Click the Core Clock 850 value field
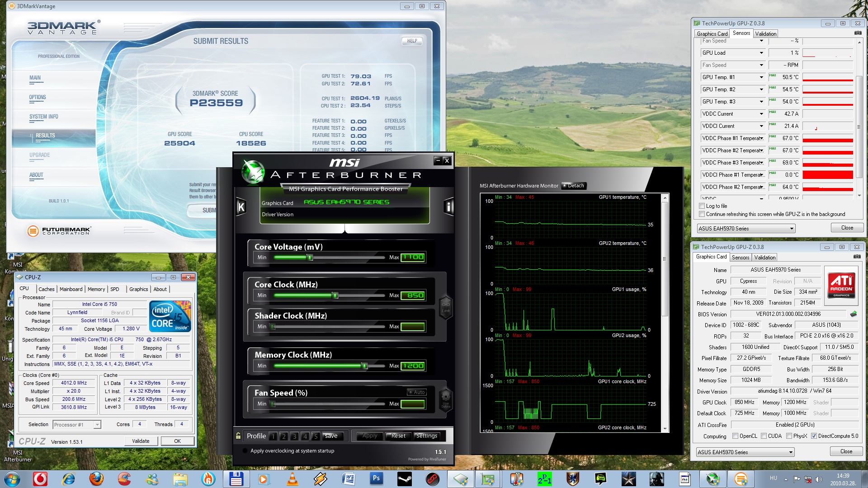The image size is (868, 488). point(413,296)
